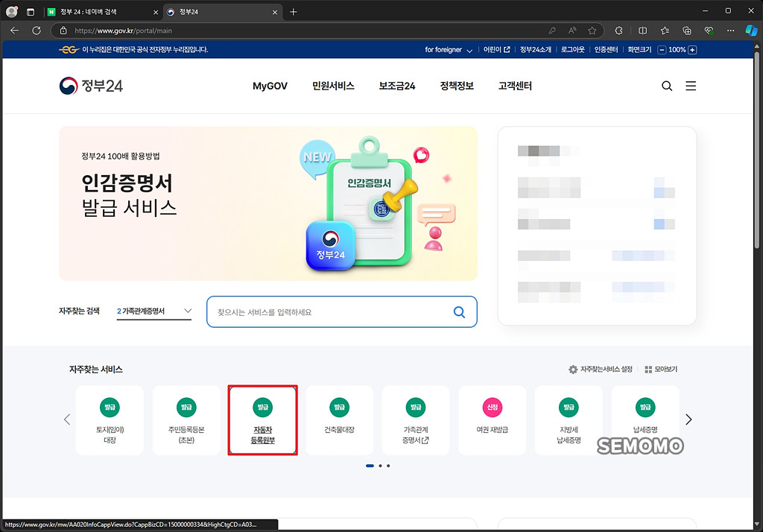This screenshot has height=532, width=763.
Task: Go back with the browser back arrow
Action: click(x=15, y=31)
